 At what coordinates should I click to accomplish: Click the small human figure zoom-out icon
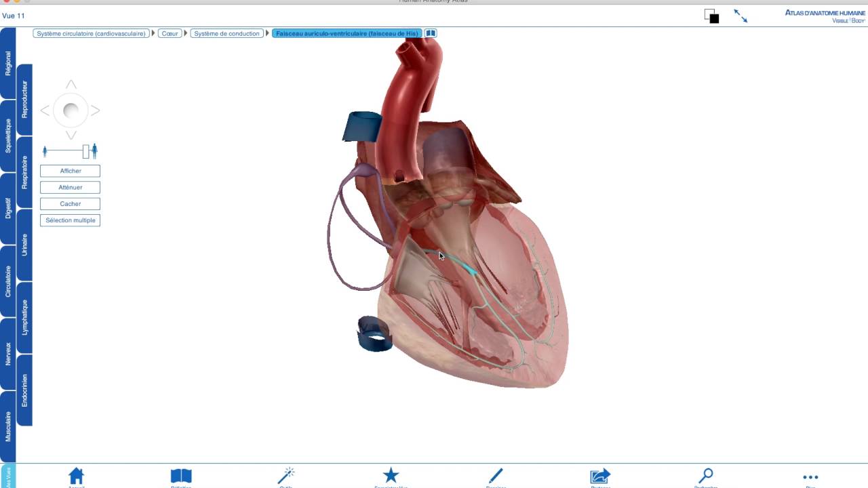(45, 151)
